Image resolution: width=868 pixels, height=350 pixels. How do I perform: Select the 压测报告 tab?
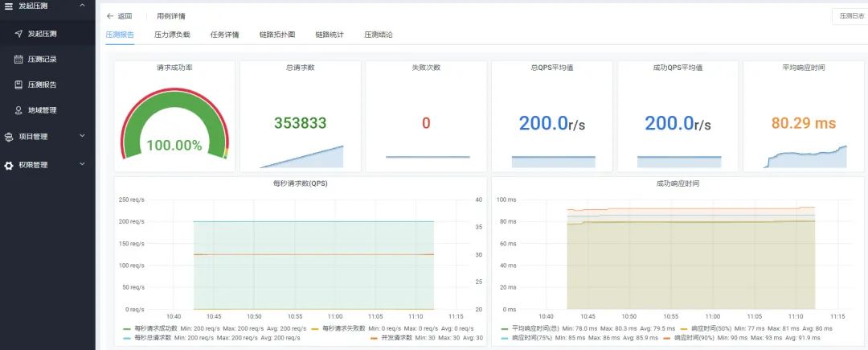pyautogui.click(x=120, y=35)
